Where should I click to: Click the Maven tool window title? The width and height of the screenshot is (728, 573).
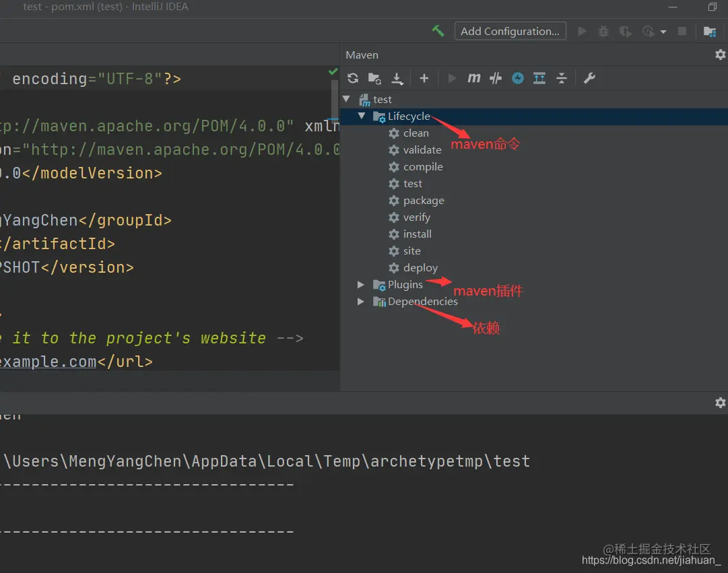pyautogui.click(x=362, y=55)
